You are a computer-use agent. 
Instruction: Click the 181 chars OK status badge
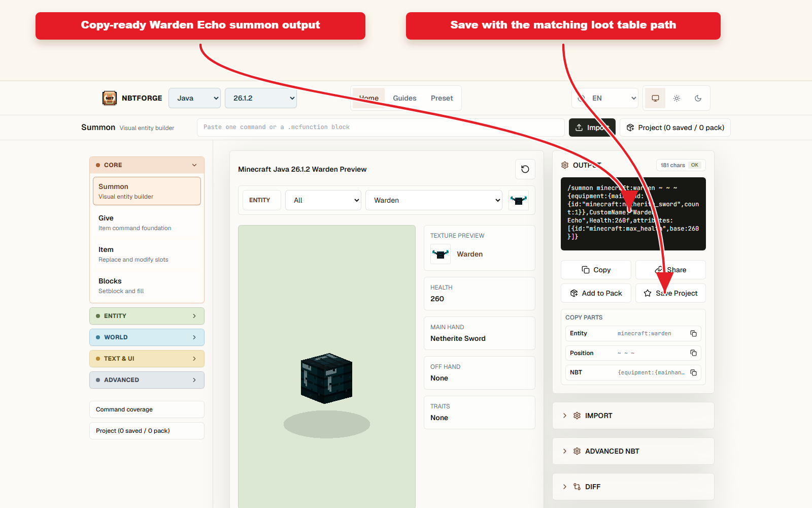681,165
